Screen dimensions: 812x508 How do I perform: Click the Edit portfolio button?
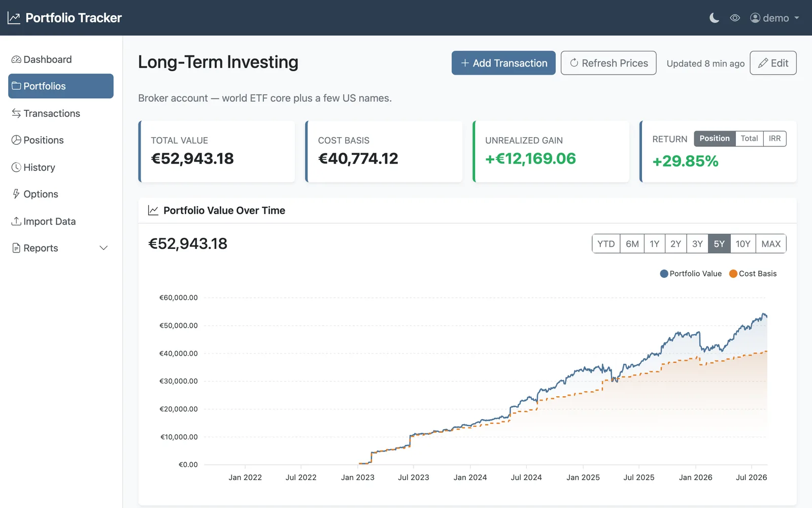(x=773, y=63)
